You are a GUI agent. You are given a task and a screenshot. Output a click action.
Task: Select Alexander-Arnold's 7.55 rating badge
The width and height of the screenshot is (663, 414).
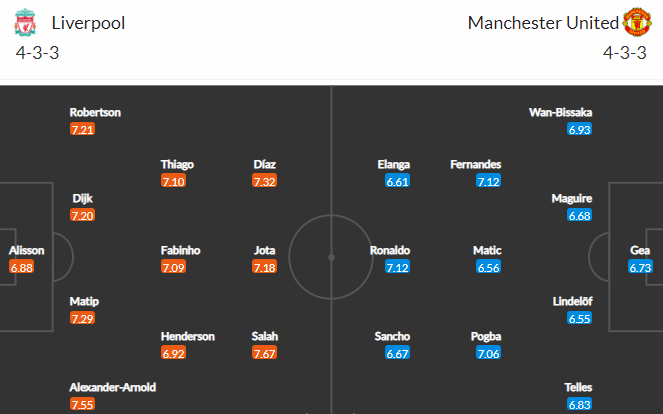82,404
